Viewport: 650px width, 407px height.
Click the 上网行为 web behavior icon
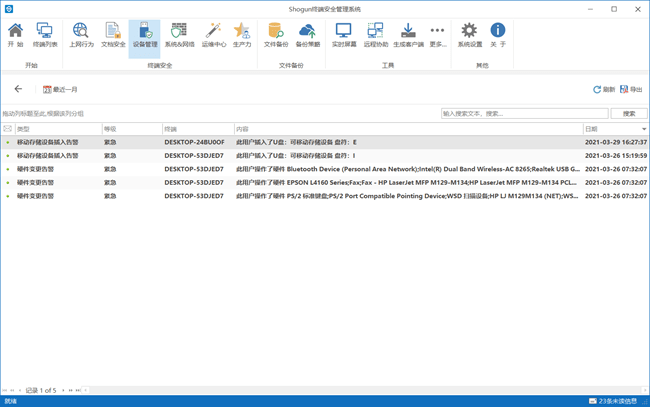point(81,36)
